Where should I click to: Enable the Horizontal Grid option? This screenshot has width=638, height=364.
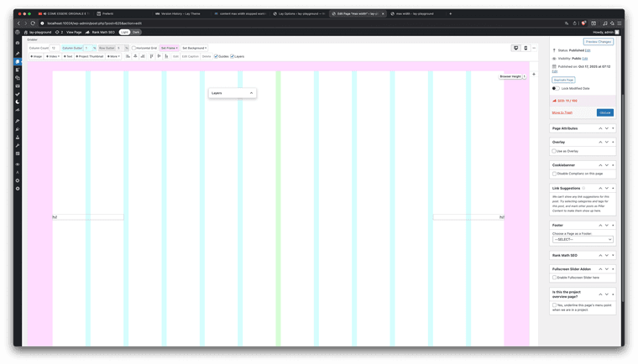click(134, 48)
